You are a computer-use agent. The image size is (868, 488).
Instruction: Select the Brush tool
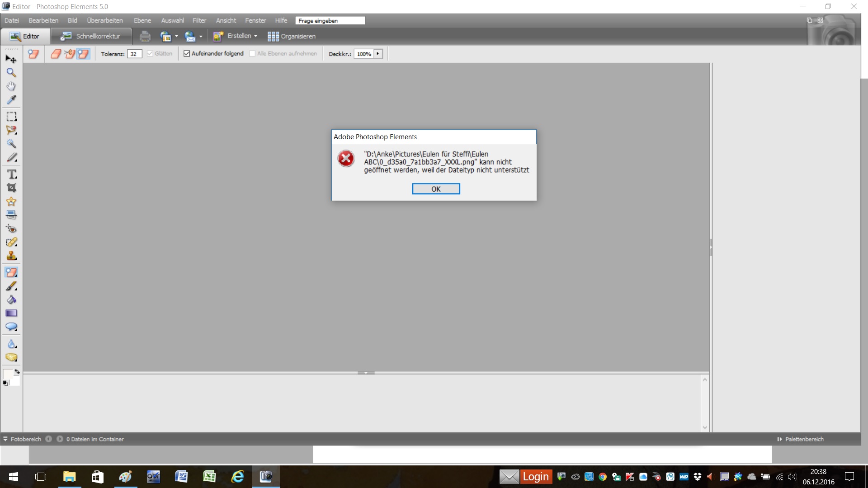pyautogui.click(x=11, y=286)
